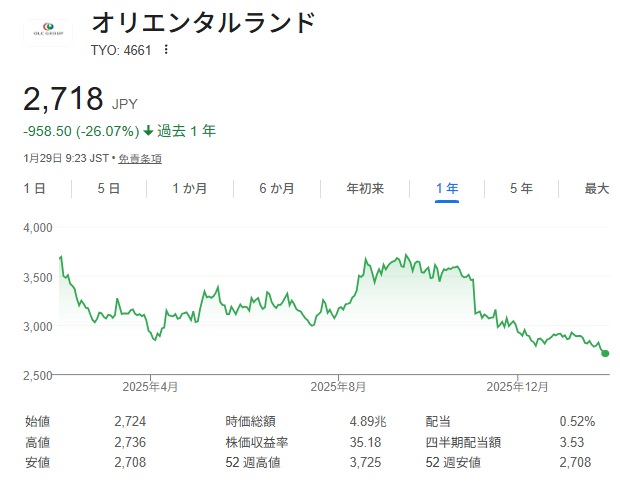This screenshot has width=620, height=489.
Task: Click the 4,000 y-axis label
Action: click(x=38, y=228)
